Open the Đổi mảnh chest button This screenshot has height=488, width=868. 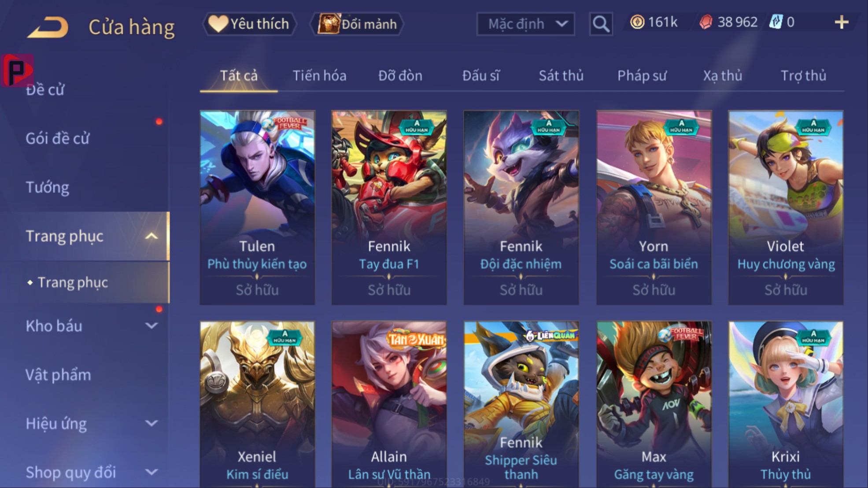pyautogui.click(x=358, y=24)
